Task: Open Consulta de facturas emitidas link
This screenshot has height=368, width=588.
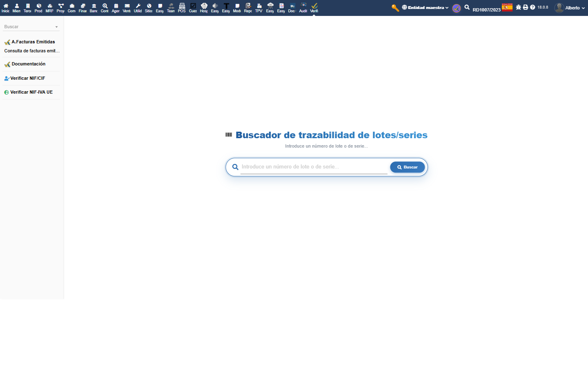Action: click(x=32, y=51)
